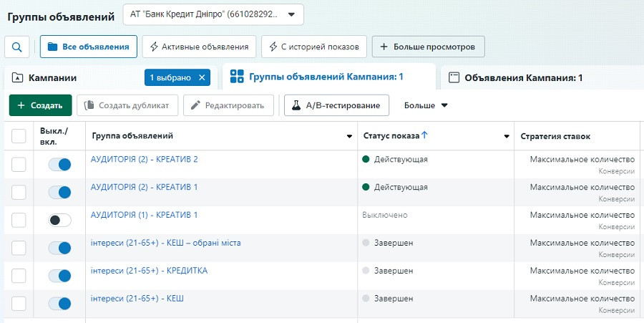Enable the АУДИТОРІЯ (1) - КРЕАТИВ 1 switch

[x=59, y=221]
